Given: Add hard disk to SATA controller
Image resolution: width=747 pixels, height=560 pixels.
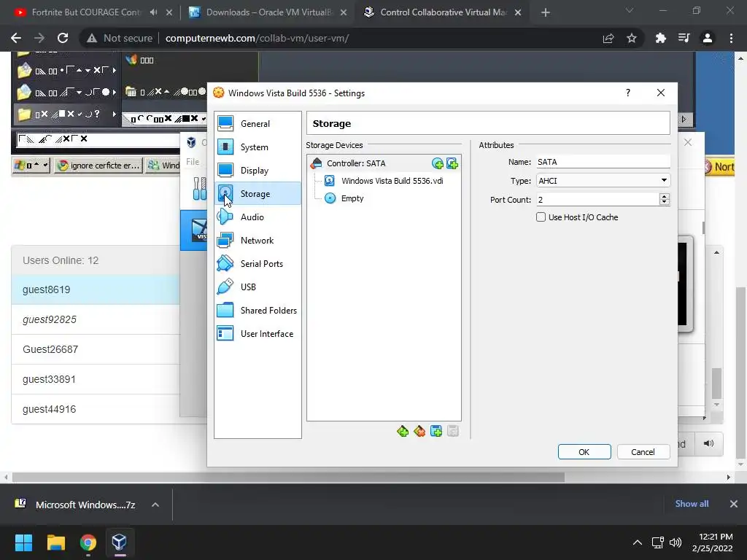Looking at the screenshot, I should click(452, 164).
